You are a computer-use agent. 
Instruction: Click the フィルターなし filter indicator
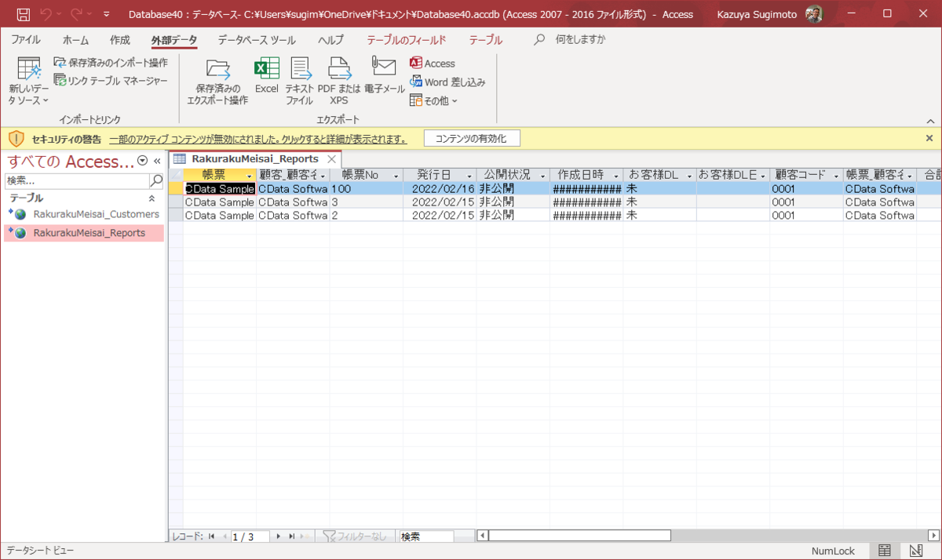pos(356,536)
